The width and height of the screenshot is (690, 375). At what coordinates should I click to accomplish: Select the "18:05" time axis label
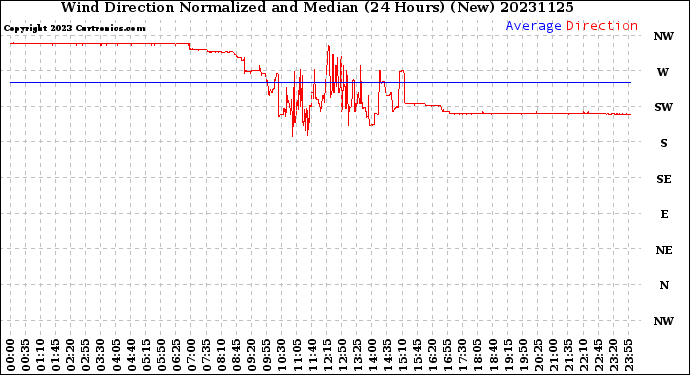click(477, 355)
